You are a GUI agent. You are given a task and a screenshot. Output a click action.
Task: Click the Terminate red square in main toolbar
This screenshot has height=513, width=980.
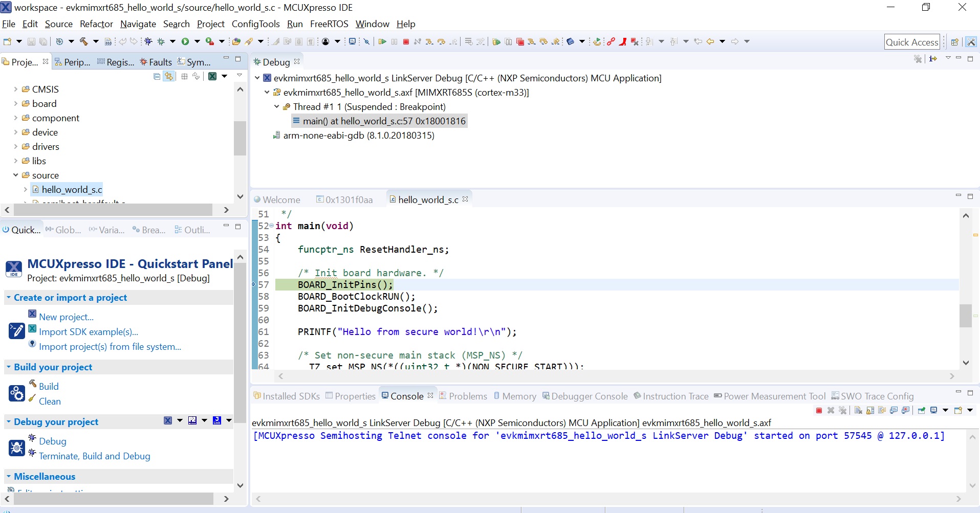pos(406,41)
